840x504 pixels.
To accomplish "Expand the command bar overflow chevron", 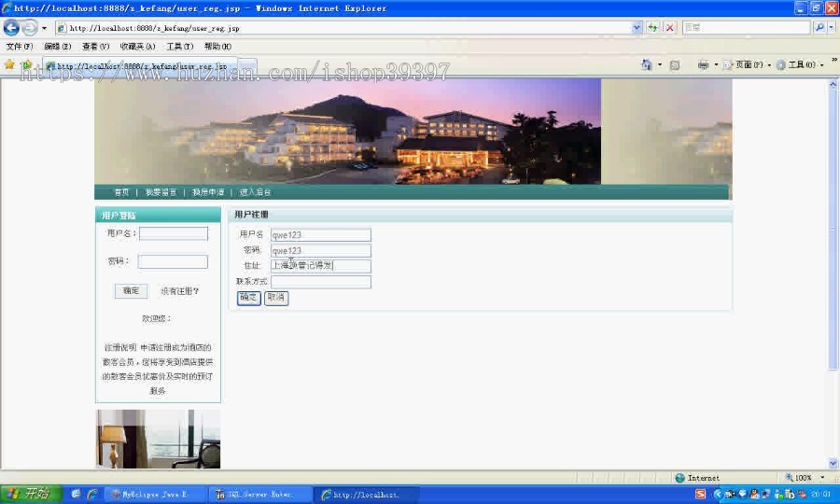I will [x=833, y=60].
